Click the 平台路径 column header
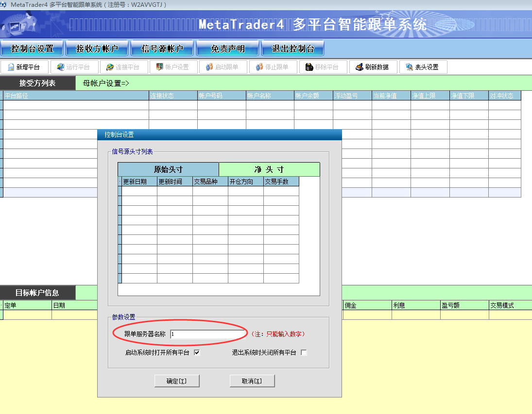532x414 pixels. [x=76, y=96]
